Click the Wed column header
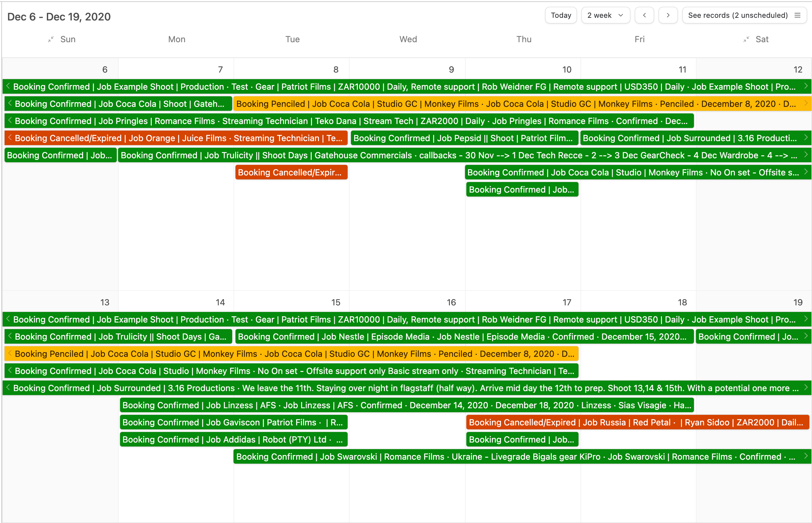This screenshot has height=523, width=812. (x=408, y=39)
